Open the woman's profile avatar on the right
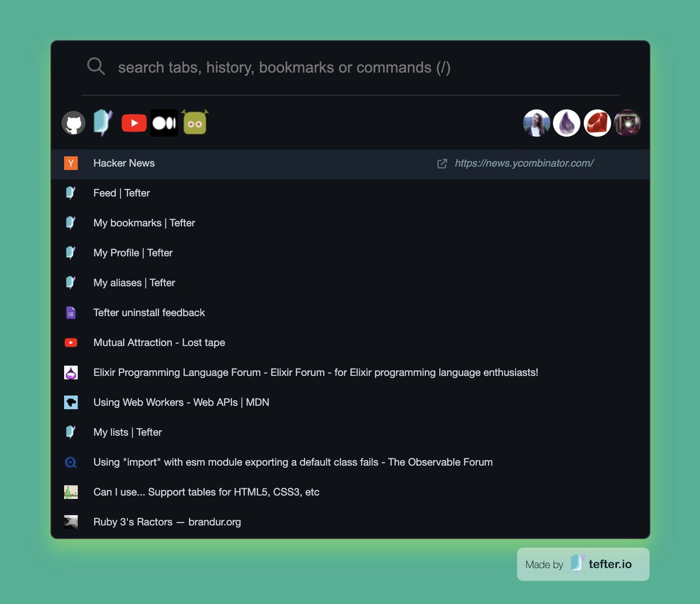The width and height of the screenshot is (700, 604). (x=537, y=123)
